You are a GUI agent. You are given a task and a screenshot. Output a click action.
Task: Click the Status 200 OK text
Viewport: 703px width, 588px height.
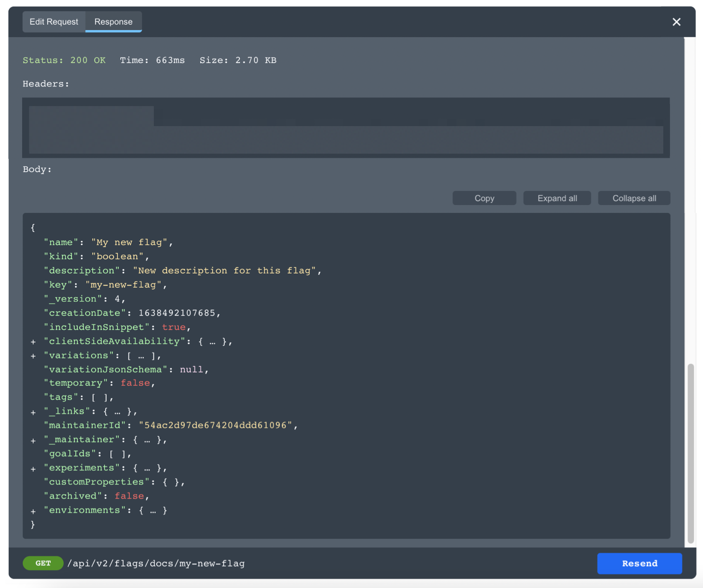64,60
